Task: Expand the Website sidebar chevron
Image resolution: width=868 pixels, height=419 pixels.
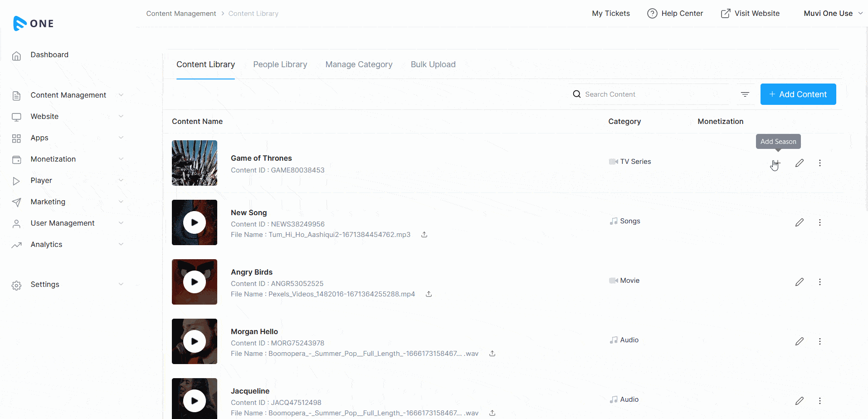Action: pos(121,116)
